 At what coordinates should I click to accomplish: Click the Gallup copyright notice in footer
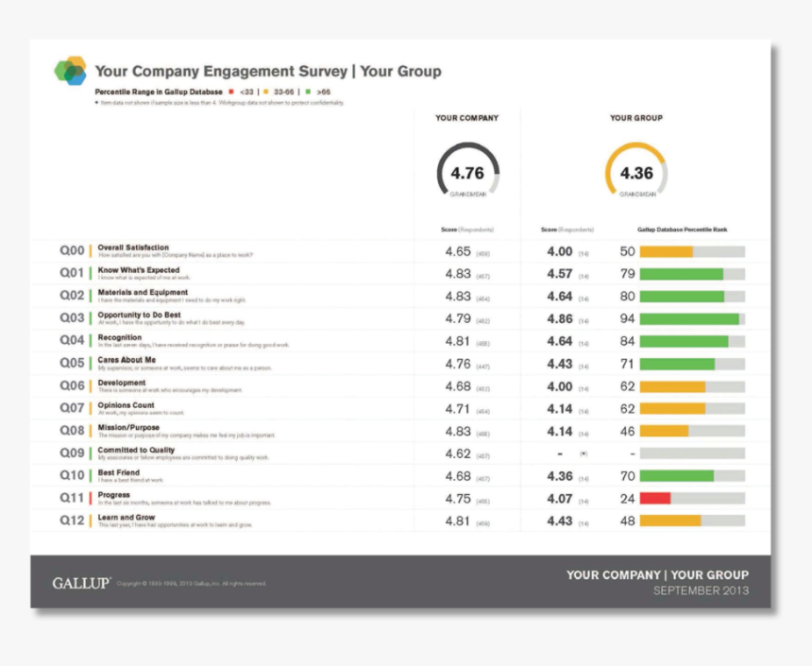(191, 584)
